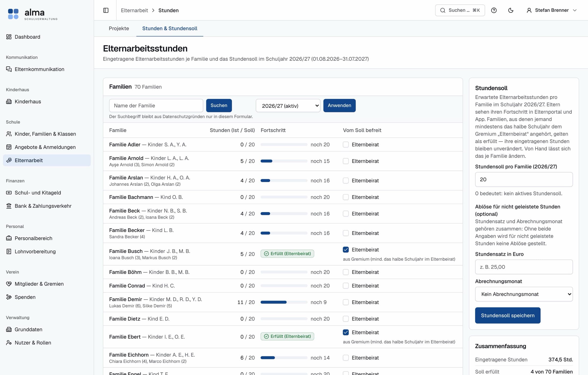Click the Angebote & Anmeldungen calendar icon
The width and height of the screenshot is (588, 375).
9,147
